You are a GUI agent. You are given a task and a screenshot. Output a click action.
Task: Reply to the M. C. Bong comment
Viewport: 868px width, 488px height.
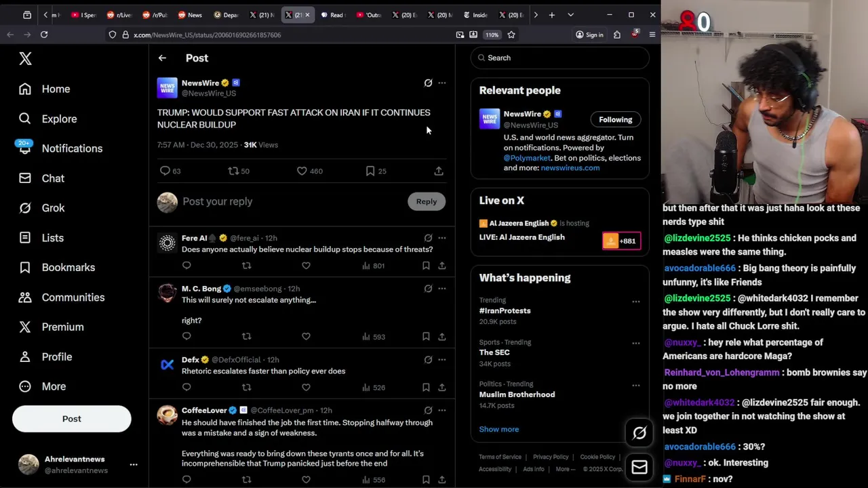pyautogui.click(x=186, y=336)
